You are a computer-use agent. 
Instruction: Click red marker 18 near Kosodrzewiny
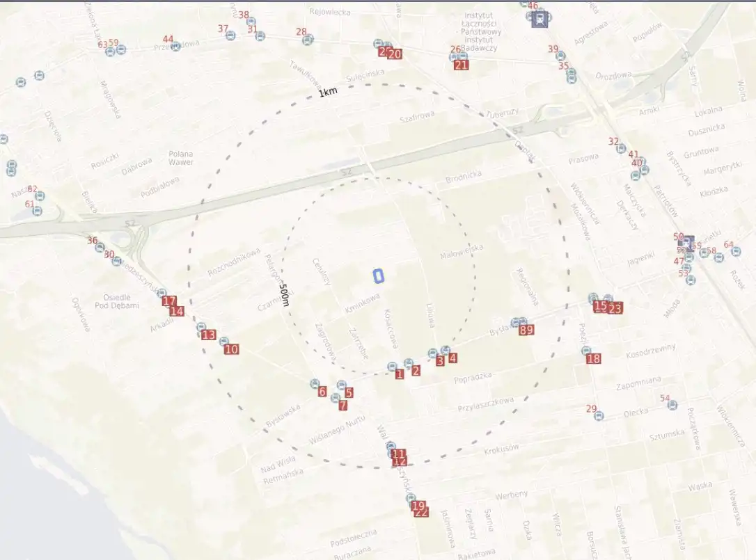(594, 359)
